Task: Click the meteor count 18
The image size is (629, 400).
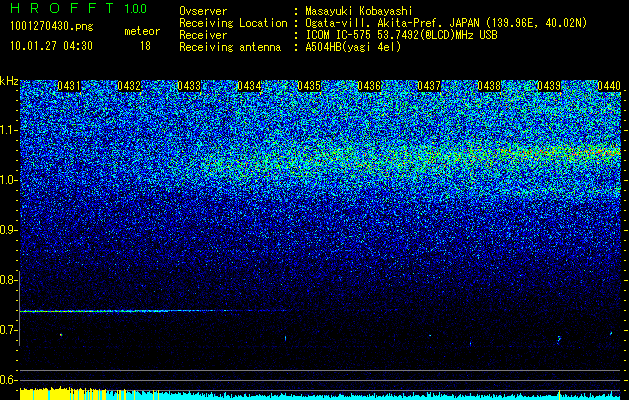Action: 145,46
